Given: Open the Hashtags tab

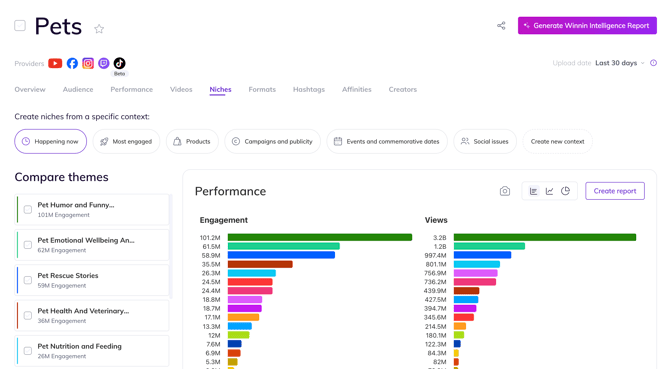Looking at the screenshot, I should point(309,89).
